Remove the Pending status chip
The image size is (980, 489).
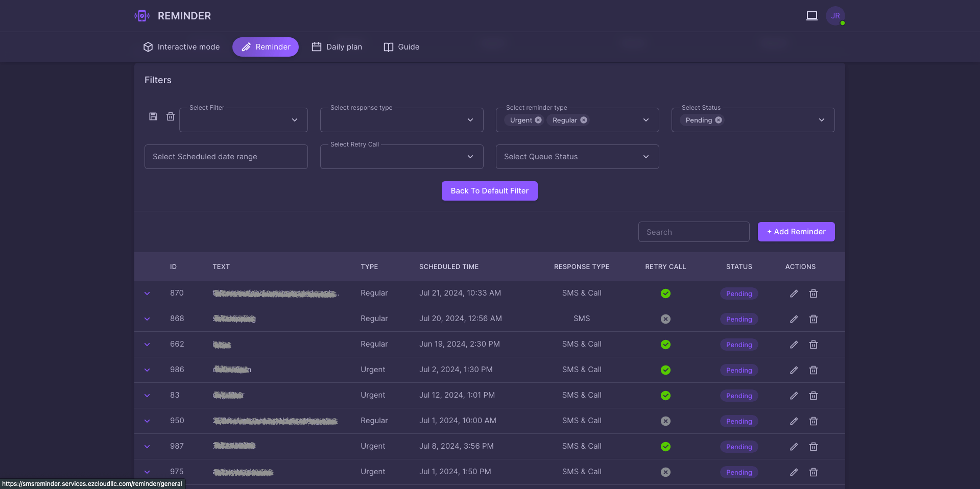pos(719,120)
